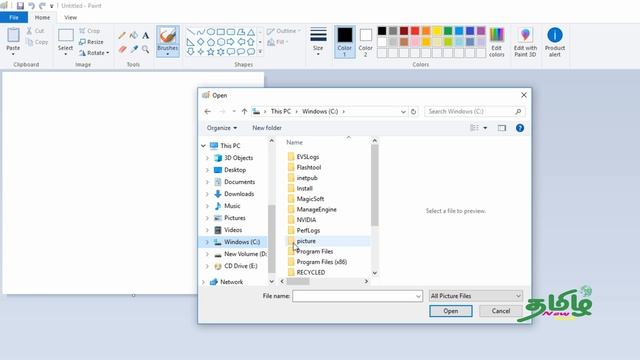Image resolution: width=640 pixels, height=360 pixels.
Task: Open the File name history dropdown arrow
Action: click(x=418, y=296)
